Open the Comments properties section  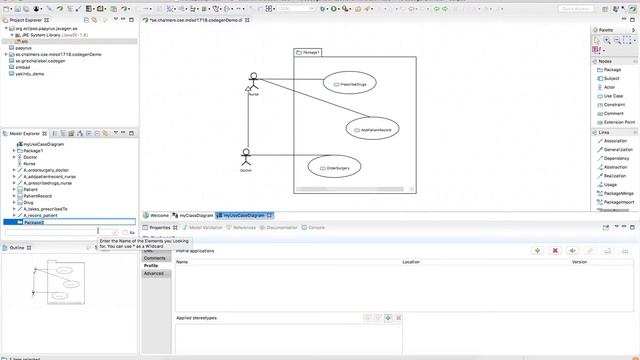[156, 258]
